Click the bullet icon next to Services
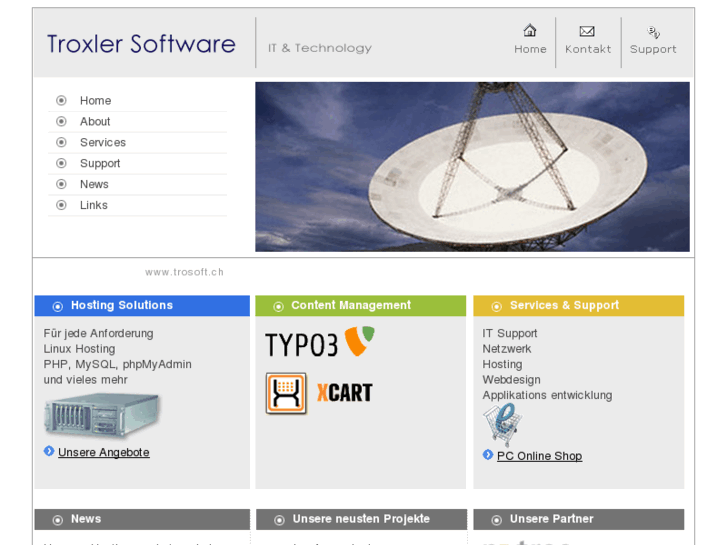The image size is (727, 545). (61, 142)
